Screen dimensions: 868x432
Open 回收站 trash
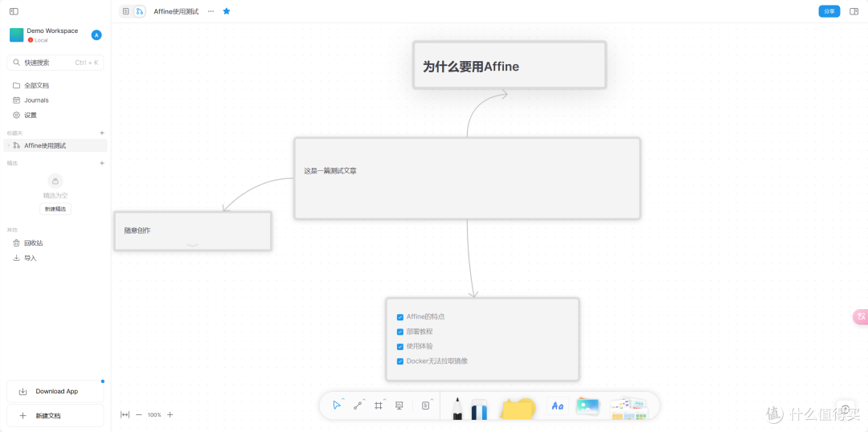pyautogui.click(x=55, y=242)
